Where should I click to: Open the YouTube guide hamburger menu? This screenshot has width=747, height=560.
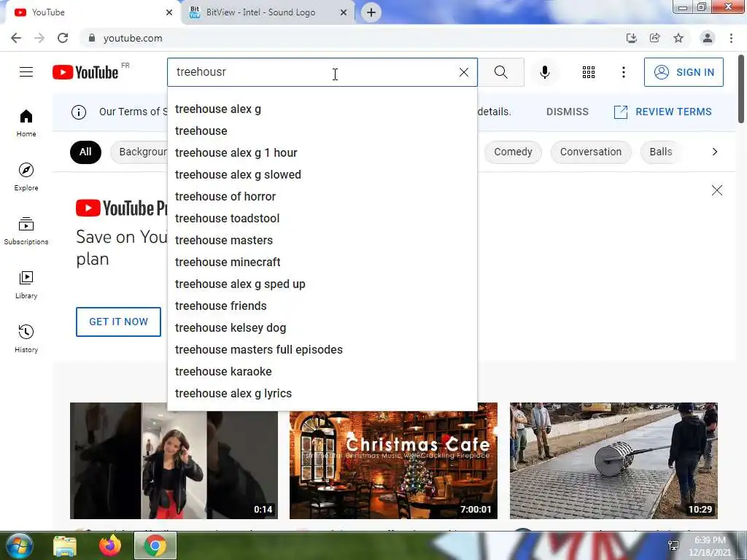coord(26,72)
